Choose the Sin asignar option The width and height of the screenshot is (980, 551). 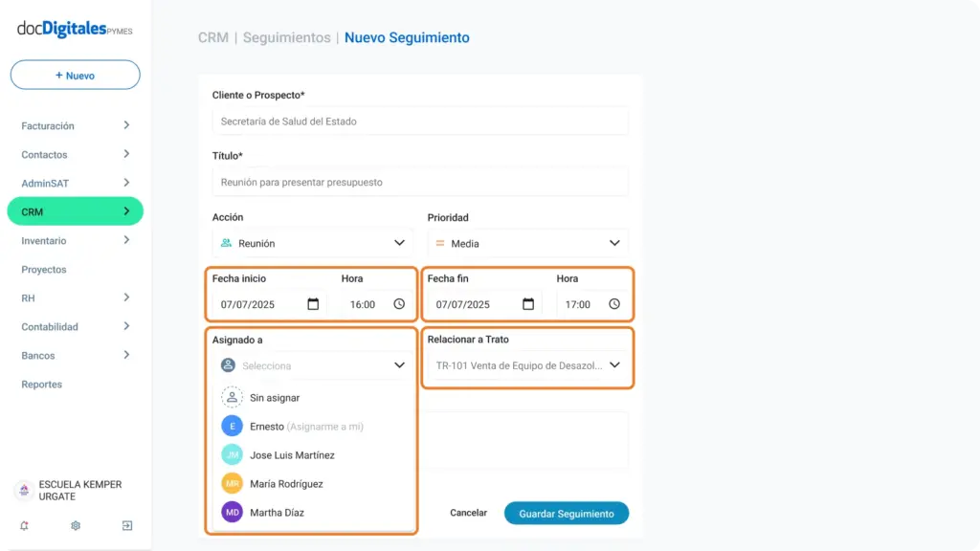[x=311, y=397]
